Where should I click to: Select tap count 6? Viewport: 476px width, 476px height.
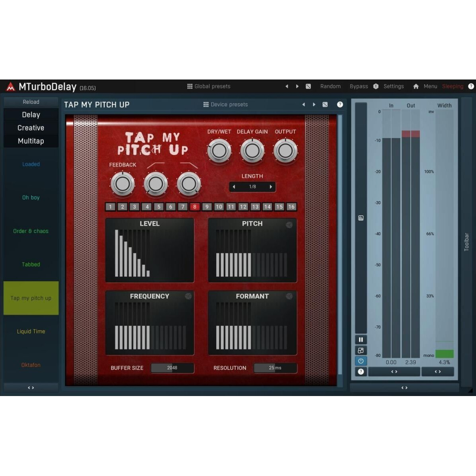[x=170, y=207]
